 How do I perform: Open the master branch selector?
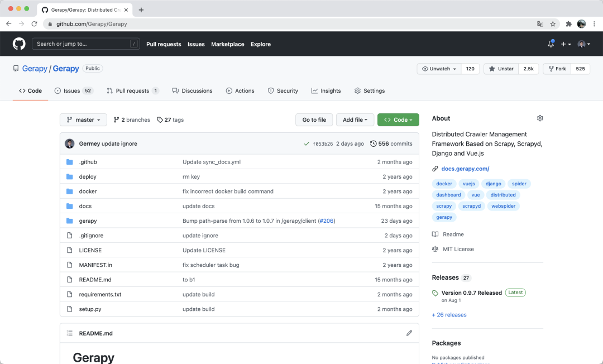(83, 119)
